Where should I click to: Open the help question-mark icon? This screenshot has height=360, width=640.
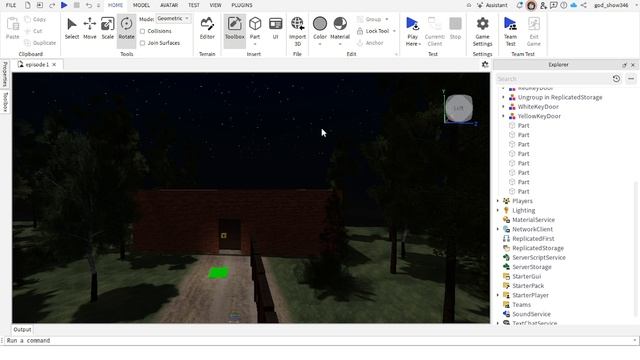point(564,5)
